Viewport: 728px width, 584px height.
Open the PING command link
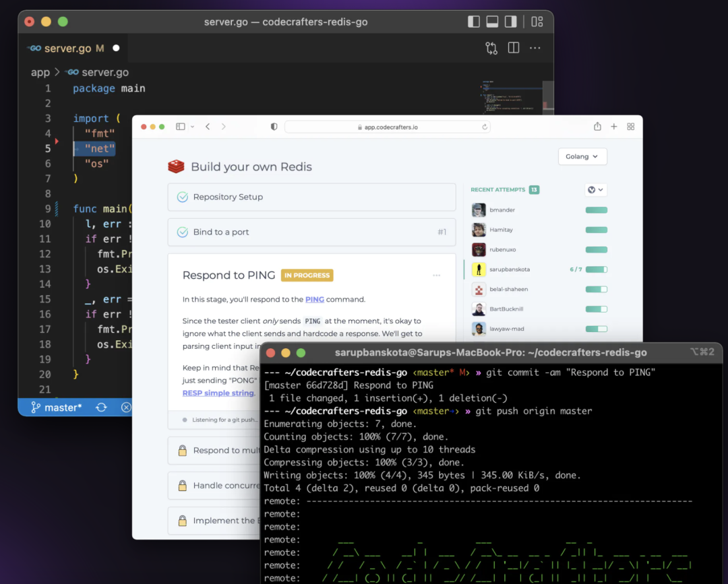(x=314, y=299)
